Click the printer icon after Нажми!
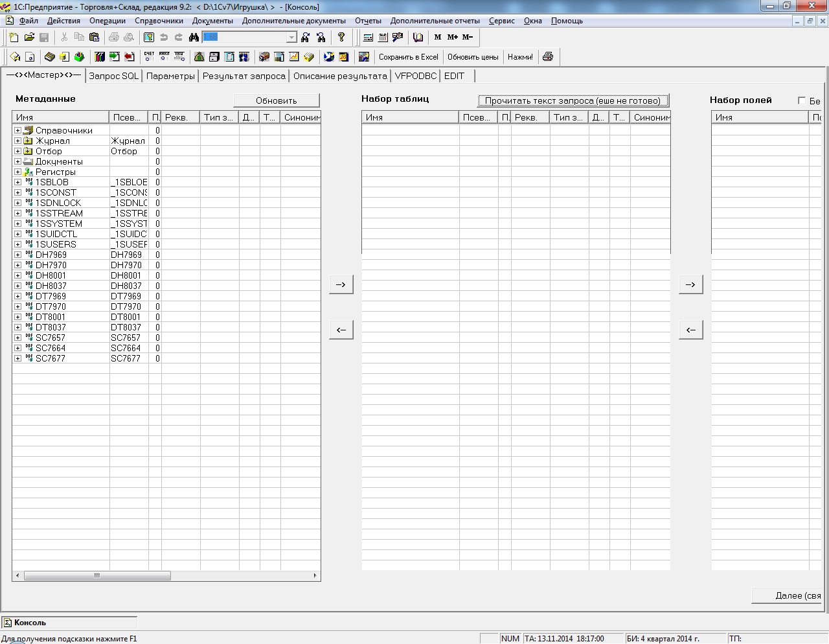This screenshot has height=644, width=829. (x=548, y=57)
